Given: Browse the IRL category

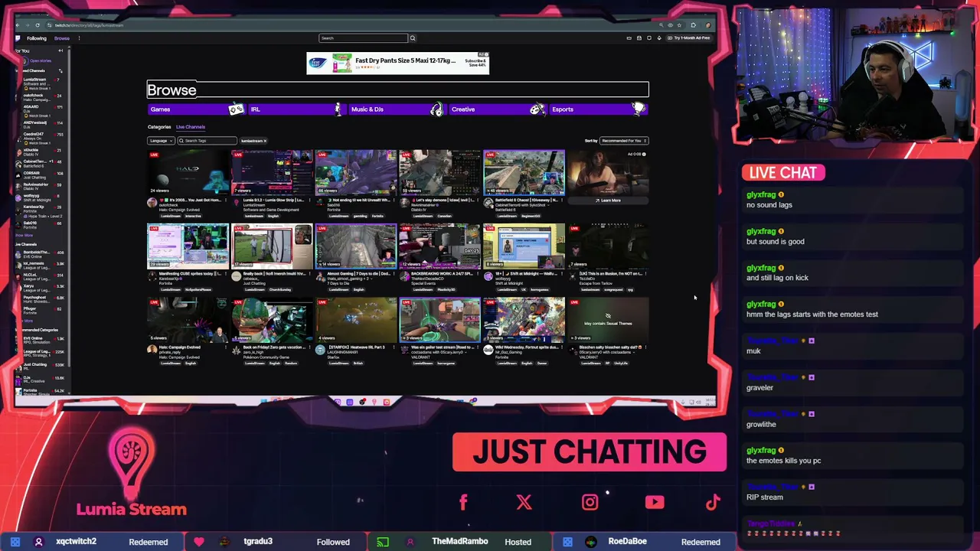Looking at the screenshot, I should [296, 109].
